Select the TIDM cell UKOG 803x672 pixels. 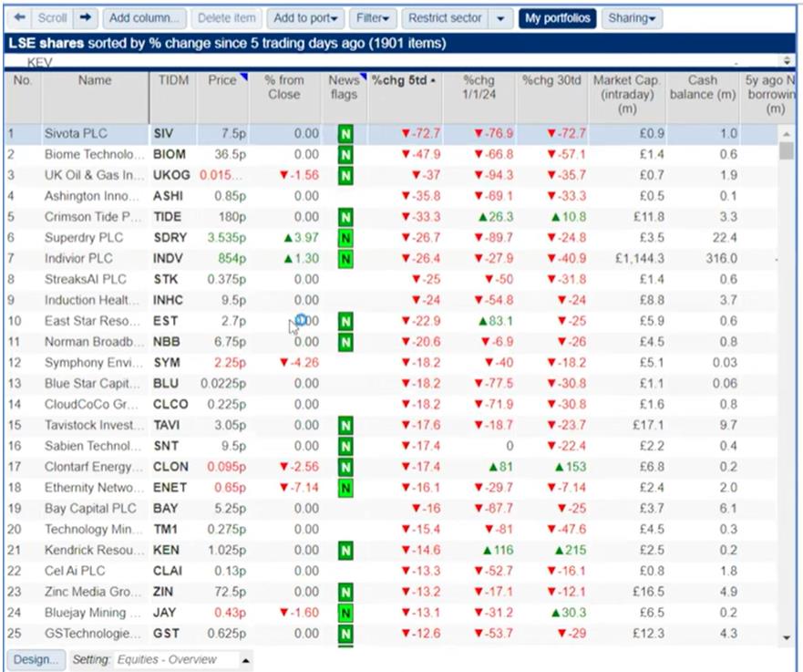[x=171, y=175]
